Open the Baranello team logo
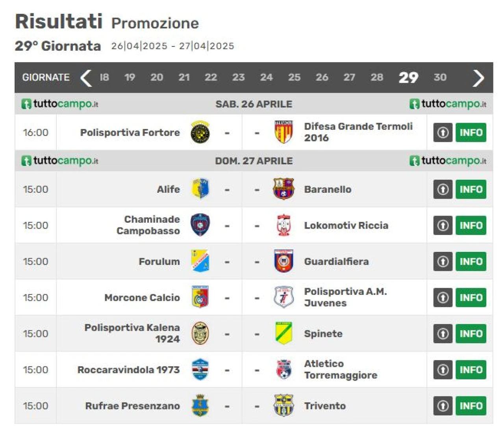This screenshot has width=504, height=430. coord(283,189)
